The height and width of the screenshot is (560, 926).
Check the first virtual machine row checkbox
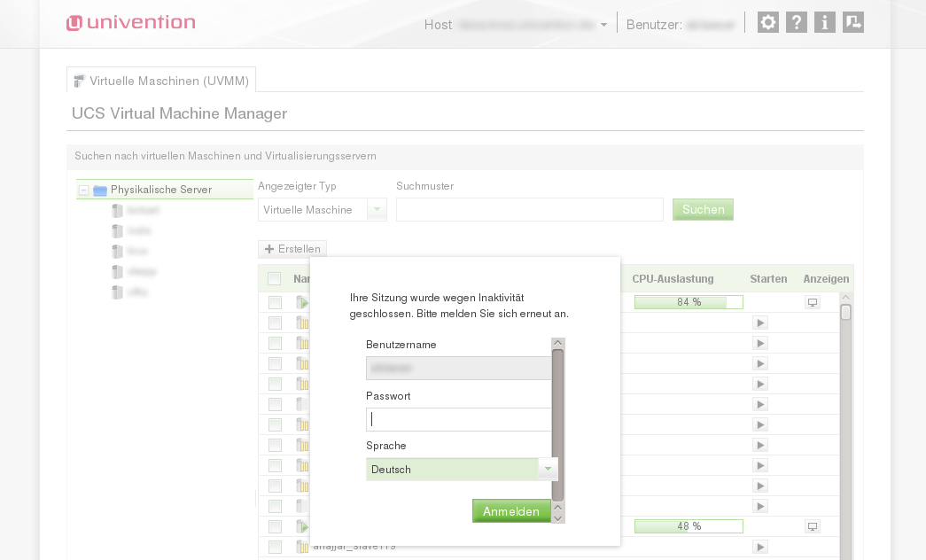click(275, 302)
